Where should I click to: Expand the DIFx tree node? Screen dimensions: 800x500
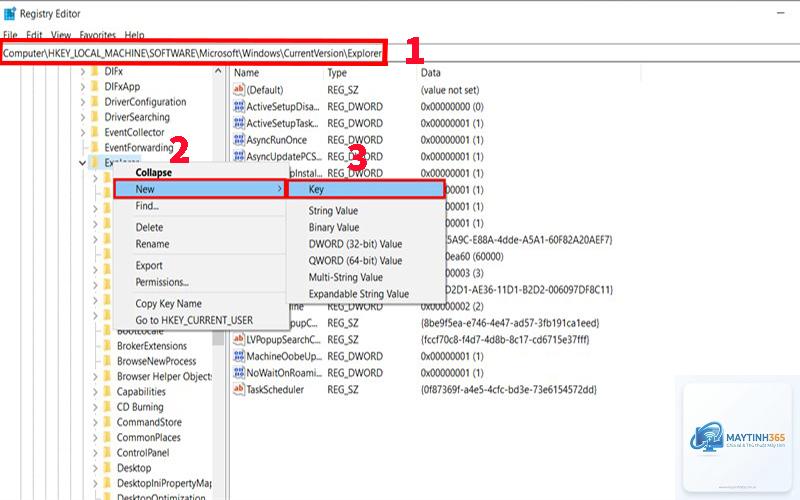coord(83,72)
